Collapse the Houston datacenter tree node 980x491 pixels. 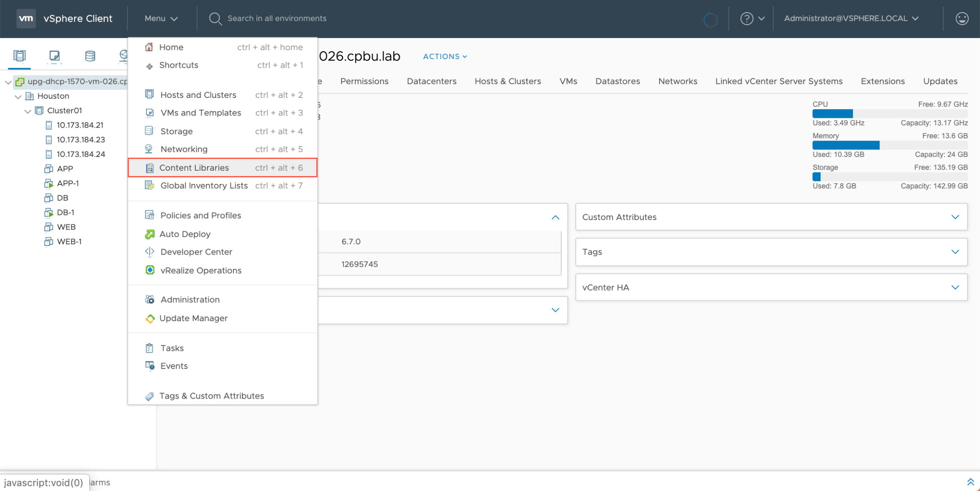18,97
